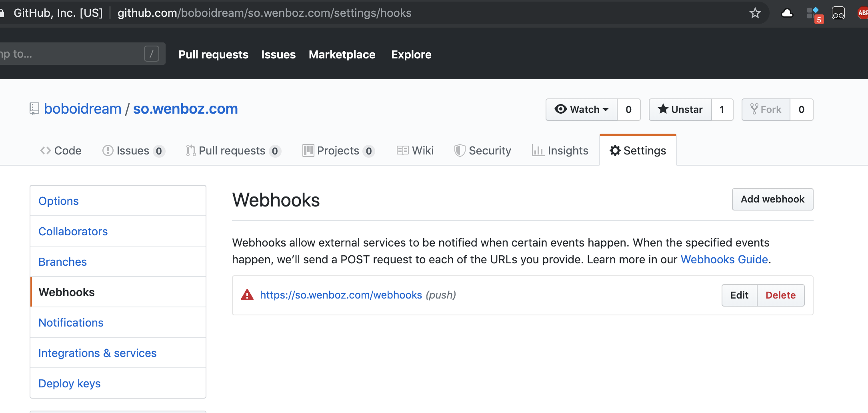Click the pull request icon in the repo tabs

(191, 150)
